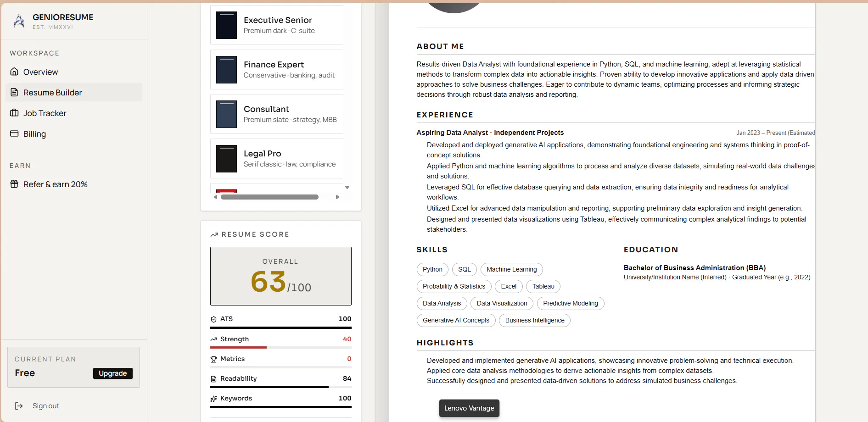Click the sign out arrow icon
The image size is (868, 422).
[x=19, y=406]
